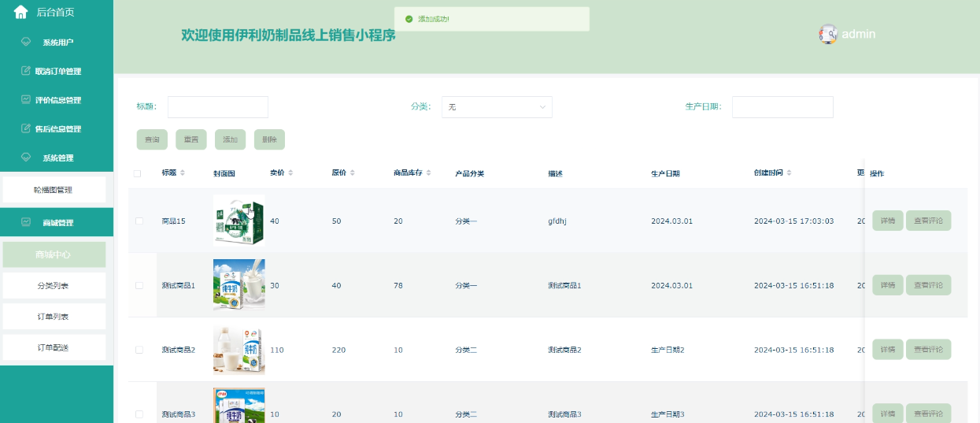The image size is (980, 423).
Task: Expand the 系统用户 sidebar menu
Action: [57, 42]
